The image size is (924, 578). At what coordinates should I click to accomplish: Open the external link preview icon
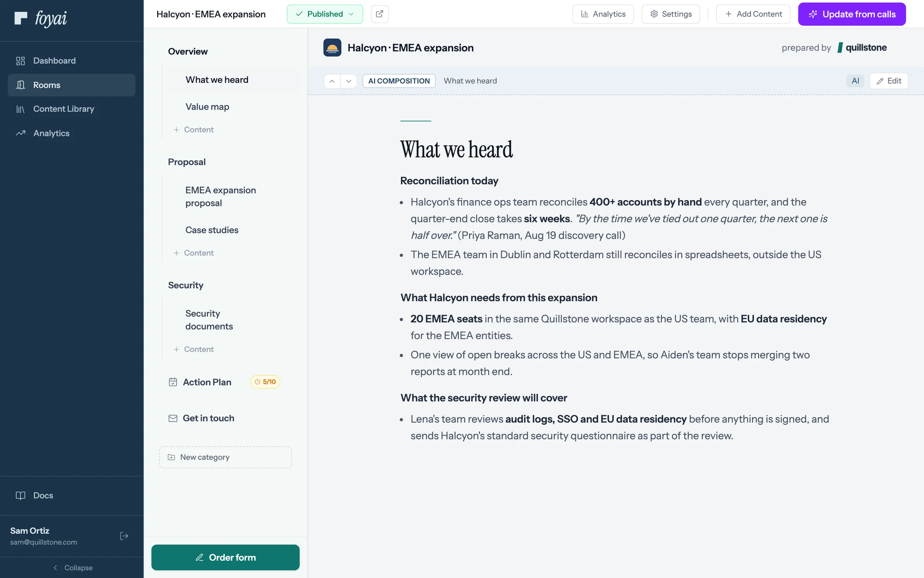[380, 14]
